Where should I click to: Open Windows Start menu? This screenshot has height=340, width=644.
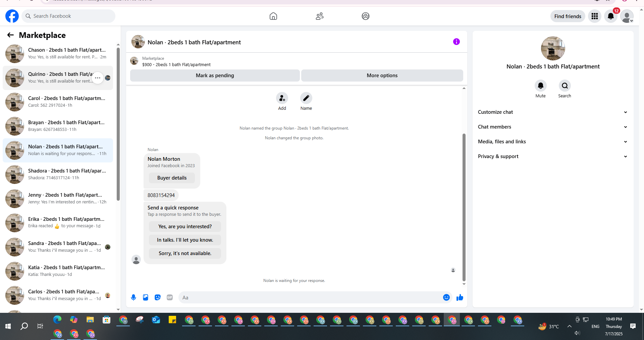pos(8,326)
